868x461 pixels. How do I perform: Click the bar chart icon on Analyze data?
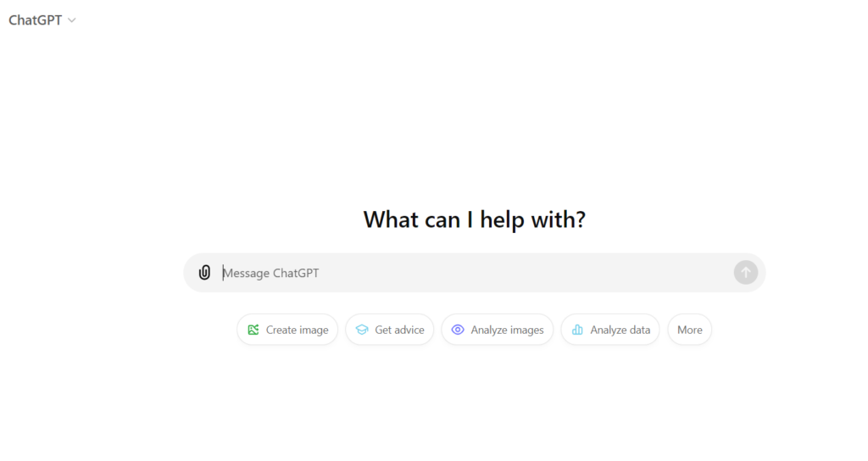(577, 330)
